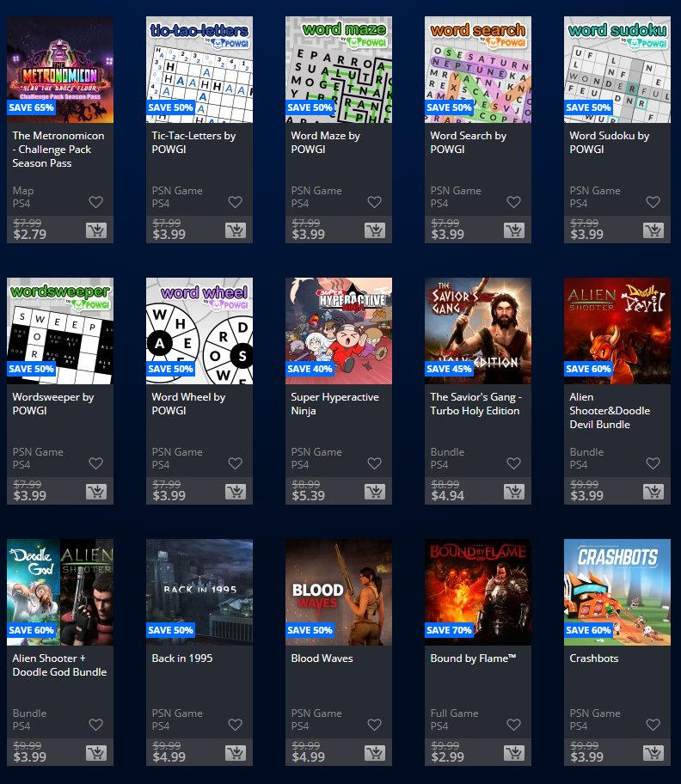Toggle wishlist heart for Blood Waves
Screen dimensions: 681x784
(x=375, y=725)
